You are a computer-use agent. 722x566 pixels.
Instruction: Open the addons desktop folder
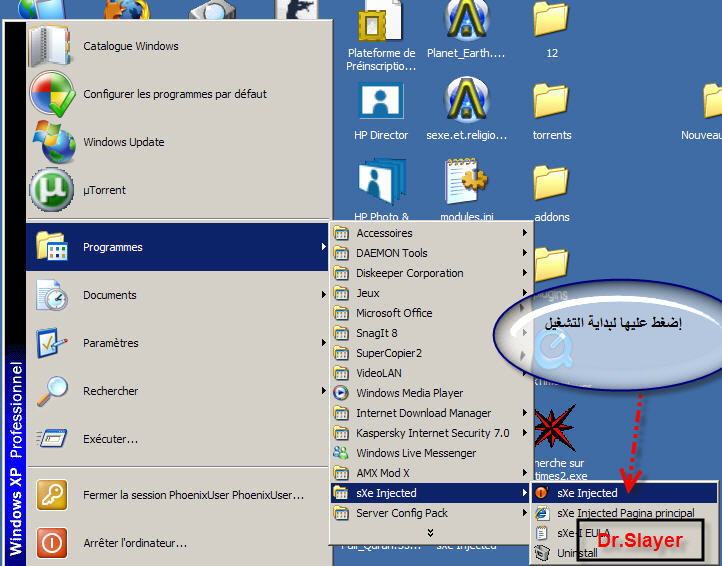tap(552, 193)
